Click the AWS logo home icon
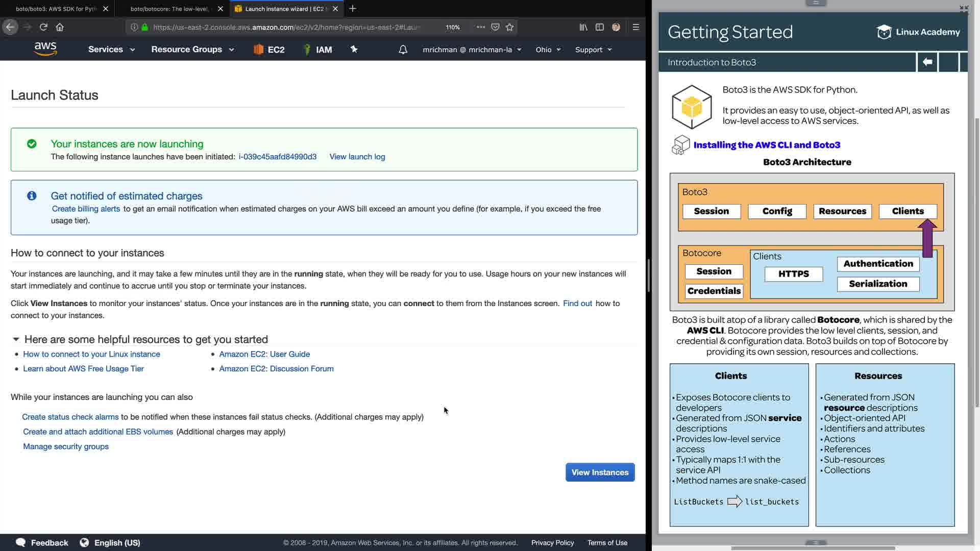Viewport: 980px width, 551px height. point(45,49)
